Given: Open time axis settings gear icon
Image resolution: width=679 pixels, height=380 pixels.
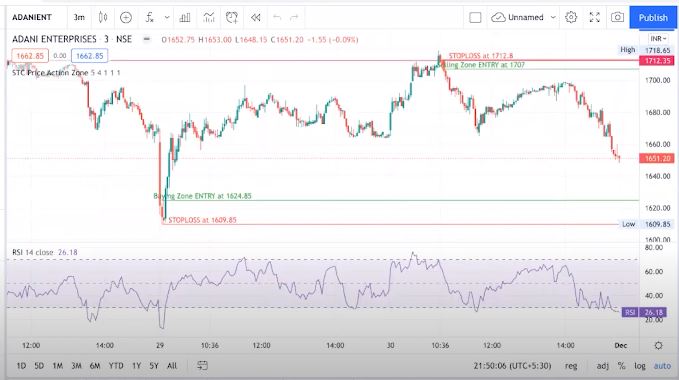Looking at the screenshot, I should click(x=658, y=345).
